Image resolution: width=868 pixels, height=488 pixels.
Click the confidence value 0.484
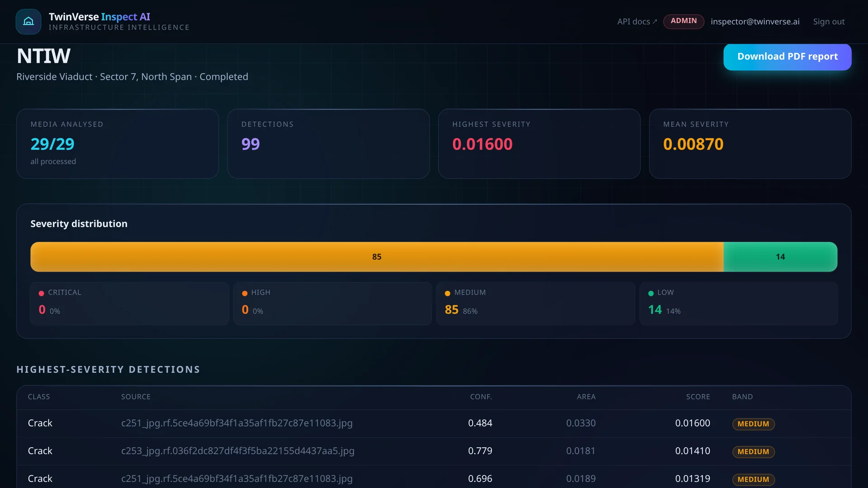pyautogui.click(x=480, y=423)
